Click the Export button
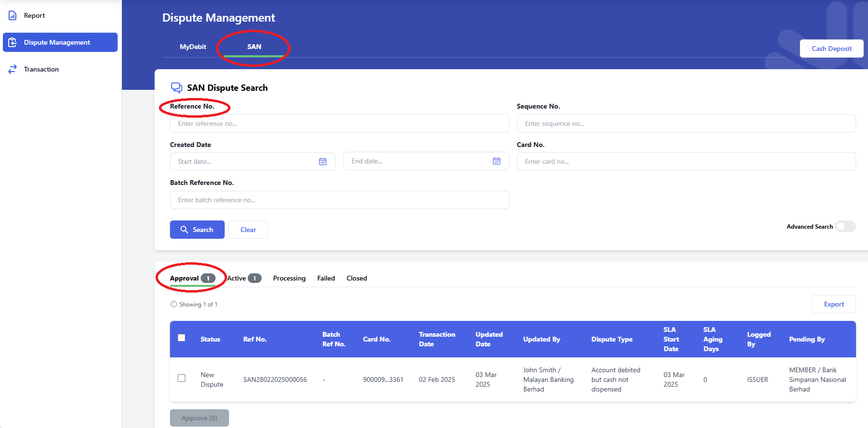868x428 pixels. point(834,304)
